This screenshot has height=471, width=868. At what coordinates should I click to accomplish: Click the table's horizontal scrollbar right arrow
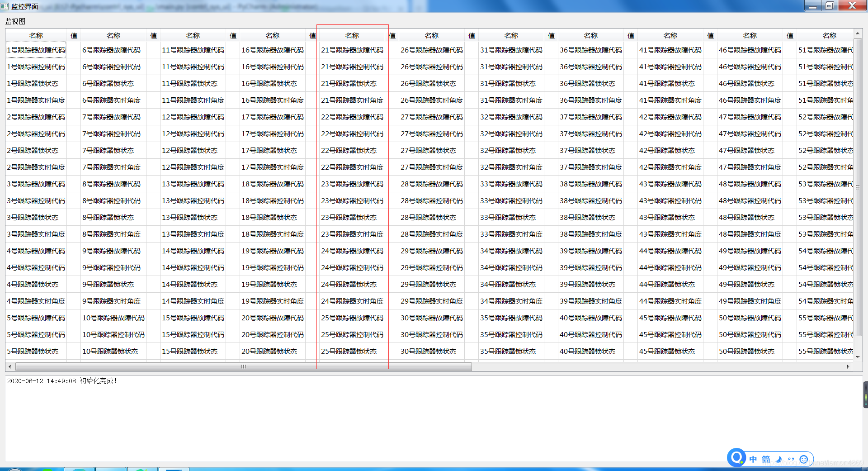(848, 366)
